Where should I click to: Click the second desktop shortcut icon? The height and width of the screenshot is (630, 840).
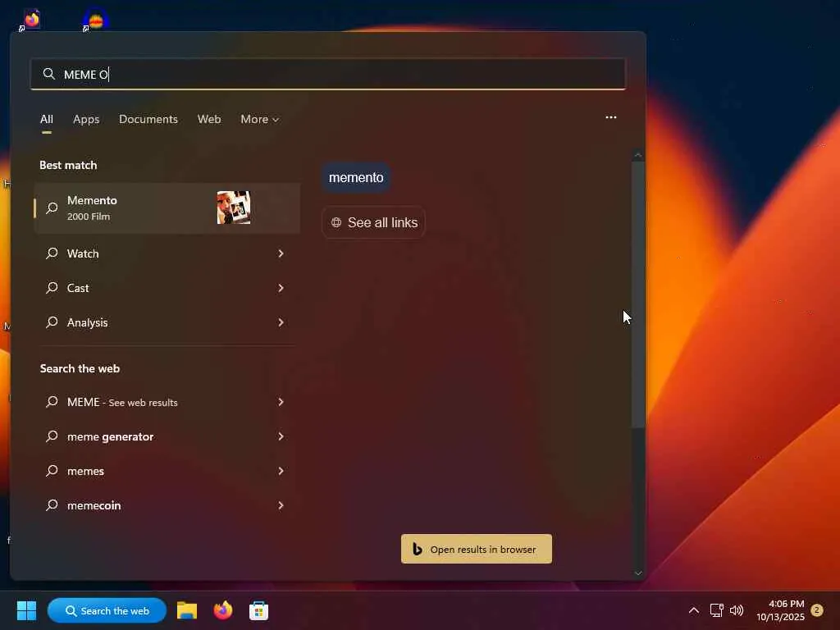coord(95,20)
